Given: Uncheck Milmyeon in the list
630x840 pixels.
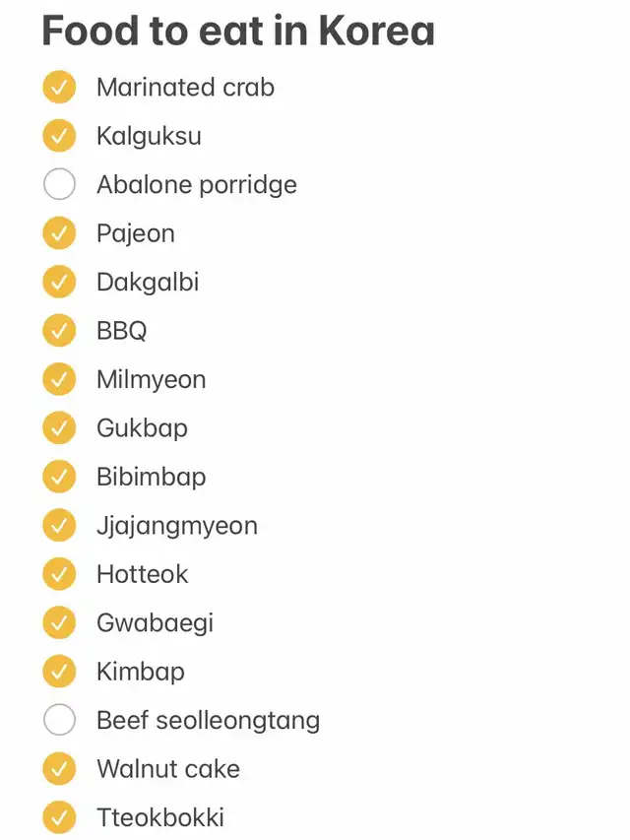Looking at the screenshot, I should click(x=59, y=379).
